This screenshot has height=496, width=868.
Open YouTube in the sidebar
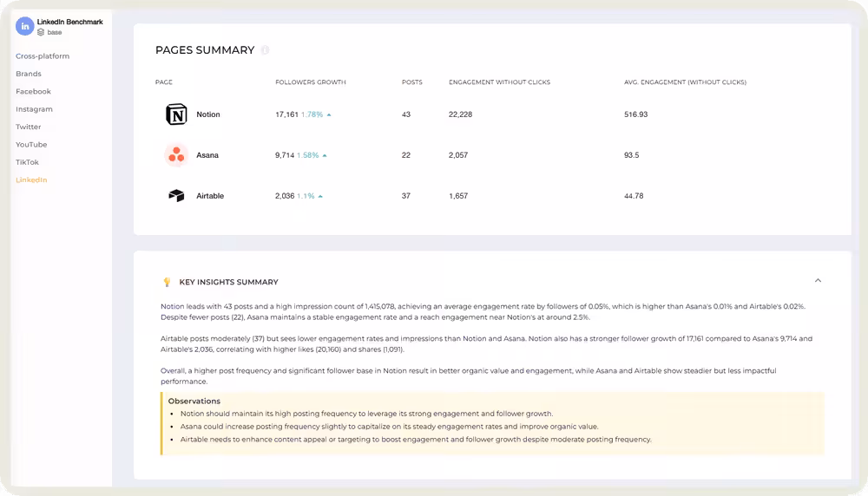tap(31, 144)
